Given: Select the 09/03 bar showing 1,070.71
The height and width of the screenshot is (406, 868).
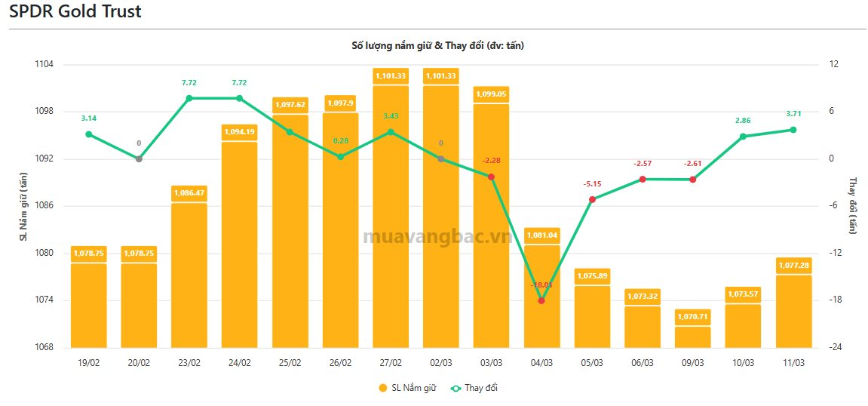Looking at the screenshot, I should (x=692, y=337).
